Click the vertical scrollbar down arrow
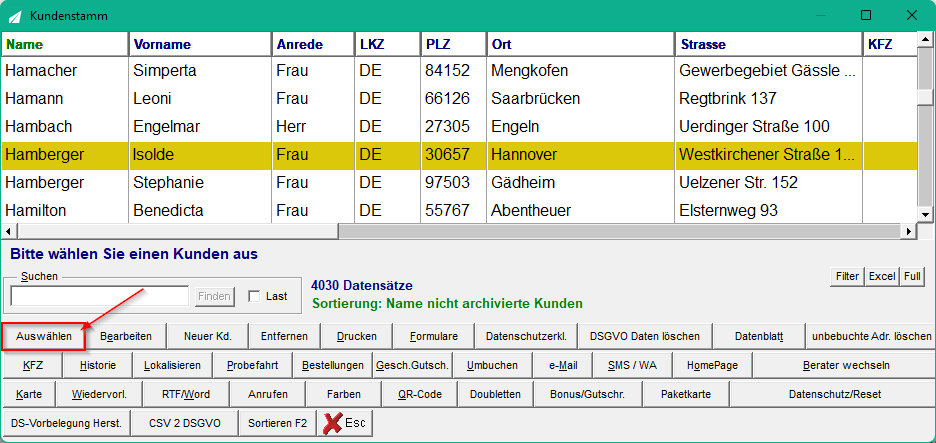 point(925,215)
